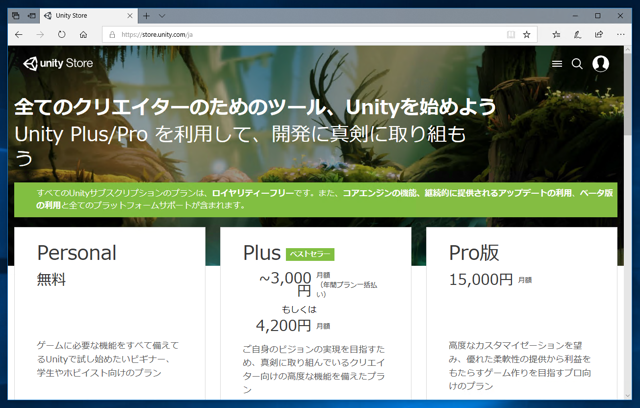Click the ベストセラー badge on Plus

(x=310, y=254)
